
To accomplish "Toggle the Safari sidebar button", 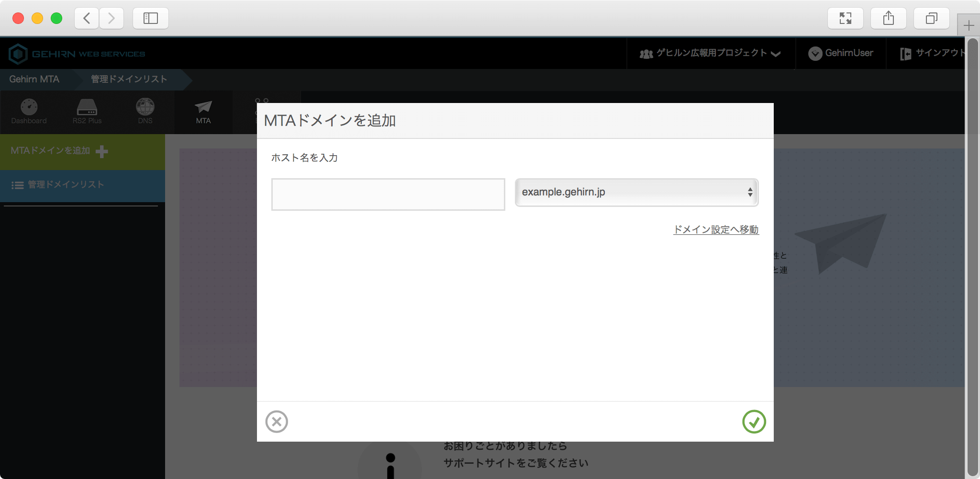I will 150,18.
